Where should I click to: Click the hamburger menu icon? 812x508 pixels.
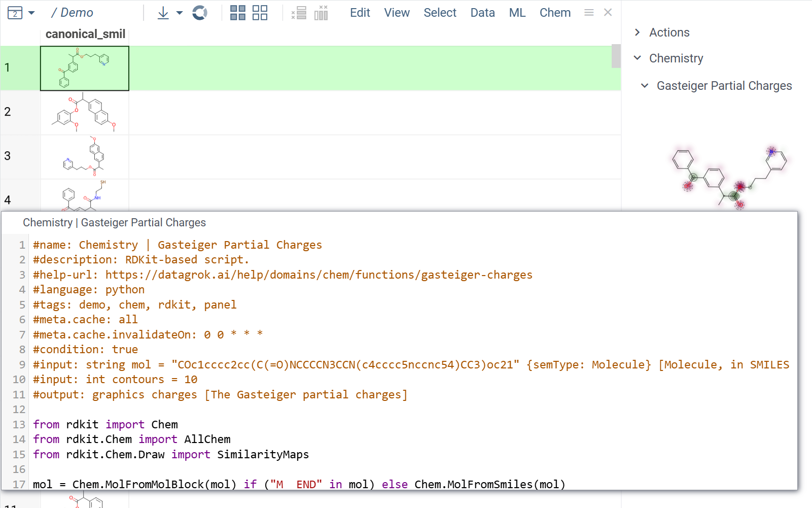coord(589,13)
